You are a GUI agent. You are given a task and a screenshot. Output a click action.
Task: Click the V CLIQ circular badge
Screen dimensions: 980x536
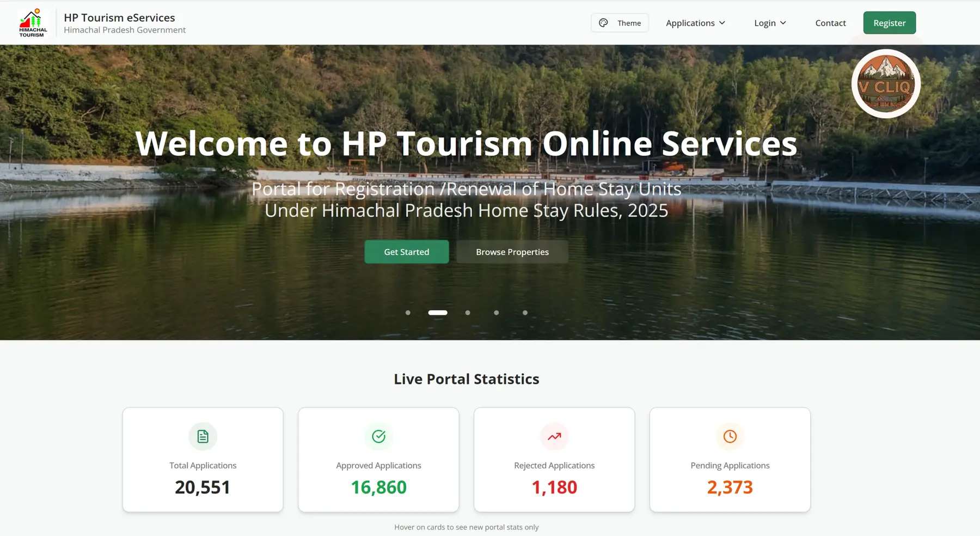click(885, 84)
